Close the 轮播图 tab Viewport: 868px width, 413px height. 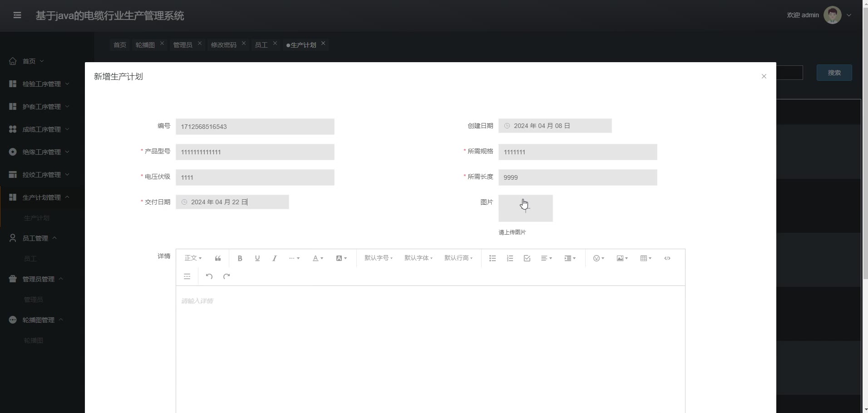[162, 43]
